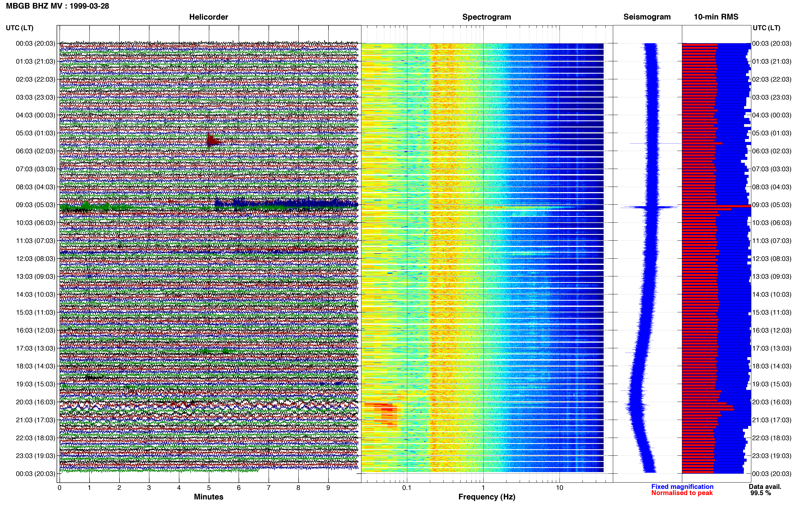
Task: Click the '10' frequency tick label
Action: (559, 488)
